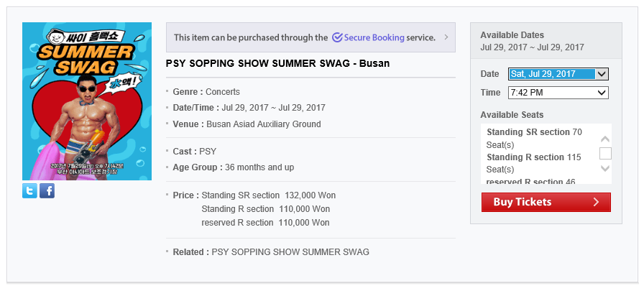The width and height of the screenshot is (644, 291).
Task: Share the concert on Twitter
Action: (x=29, y=191)
